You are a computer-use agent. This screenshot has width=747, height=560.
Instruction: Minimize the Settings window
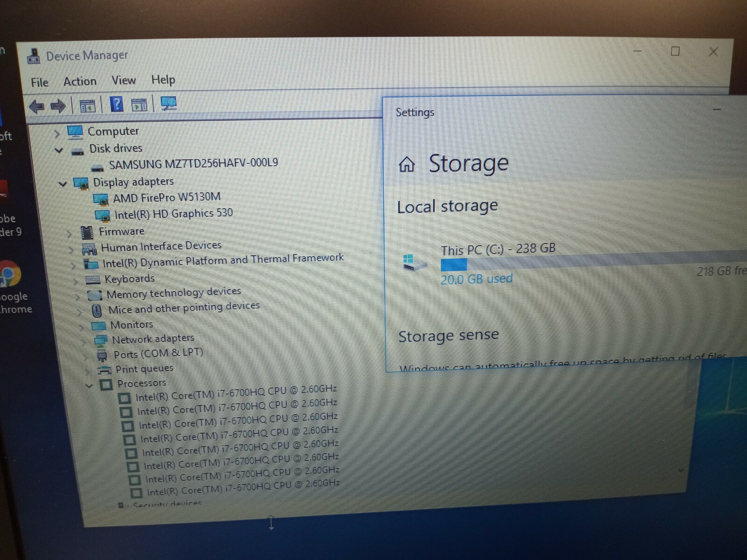[717, 109]
